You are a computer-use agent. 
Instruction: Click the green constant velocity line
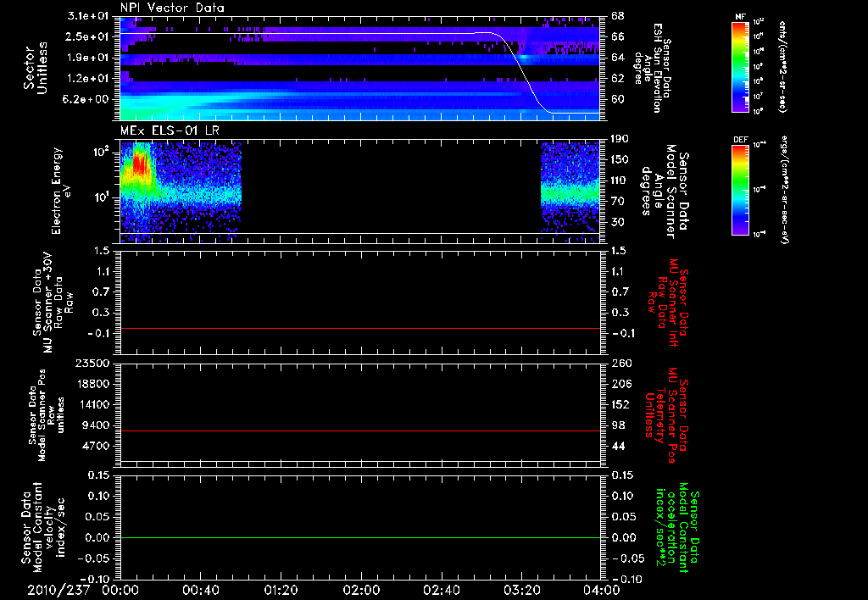point(360,537)
